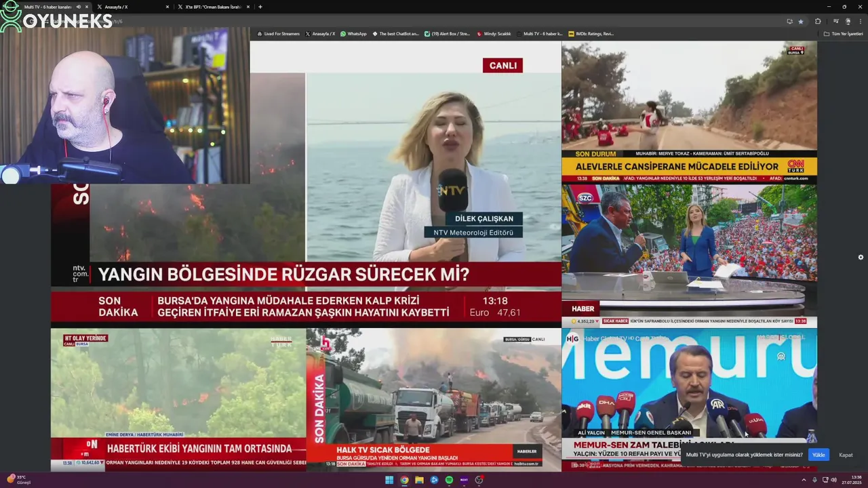Select the Sözcü TV stream tile
This screenshot has width=868, height=488.
click(689, 256)
